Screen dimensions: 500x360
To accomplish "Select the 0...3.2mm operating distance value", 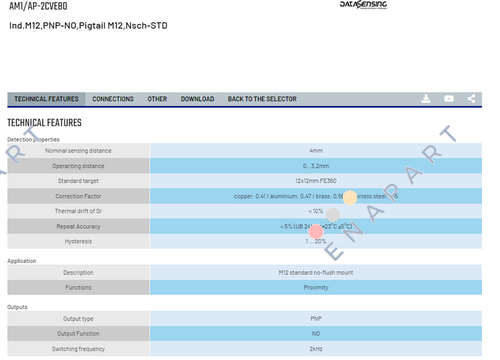I will [316, 166].
